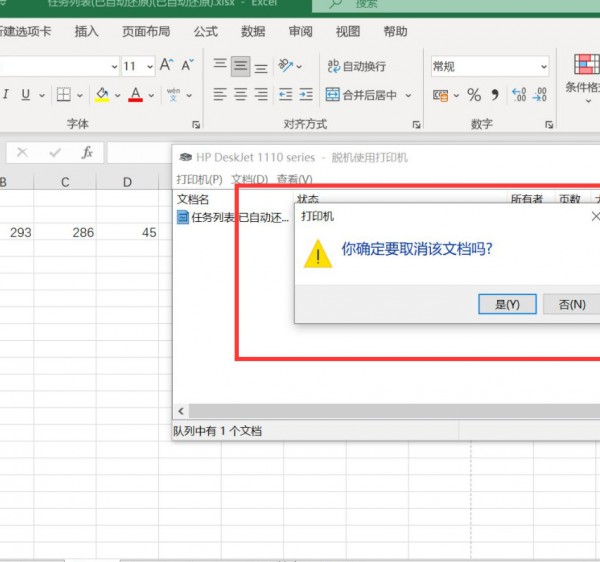Screen dimensions: 600x562
Task: Click left arrow of queue horizontal scrollbar
Action: (181, 411)
